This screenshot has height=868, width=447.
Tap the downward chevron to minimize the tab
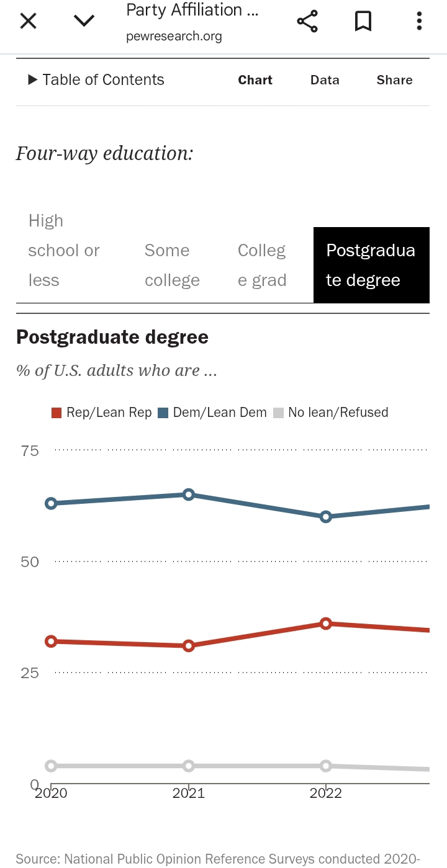(84, 22)
